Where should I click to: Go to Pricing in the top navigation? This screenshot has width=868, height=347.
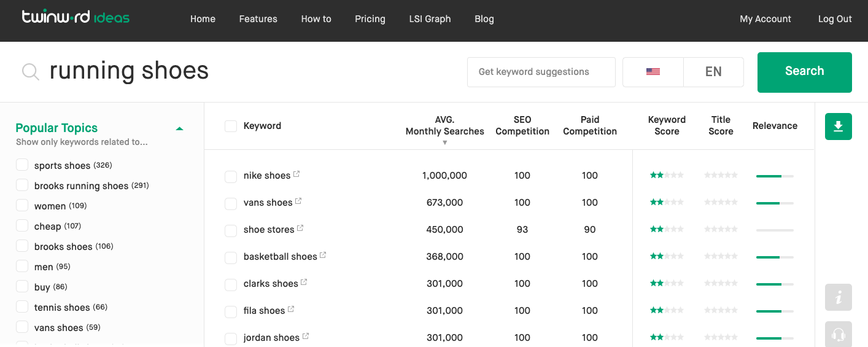click(370, 19)
